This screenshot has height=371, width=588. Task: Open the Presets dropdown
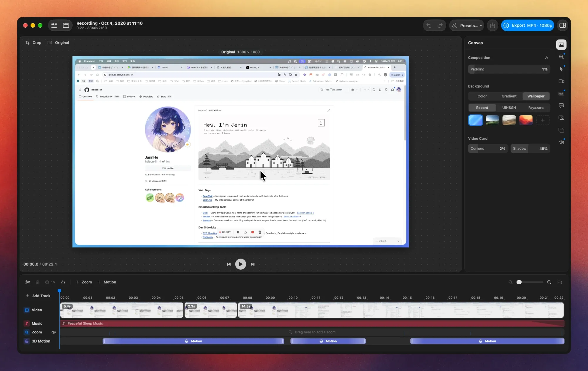(467, 26)
